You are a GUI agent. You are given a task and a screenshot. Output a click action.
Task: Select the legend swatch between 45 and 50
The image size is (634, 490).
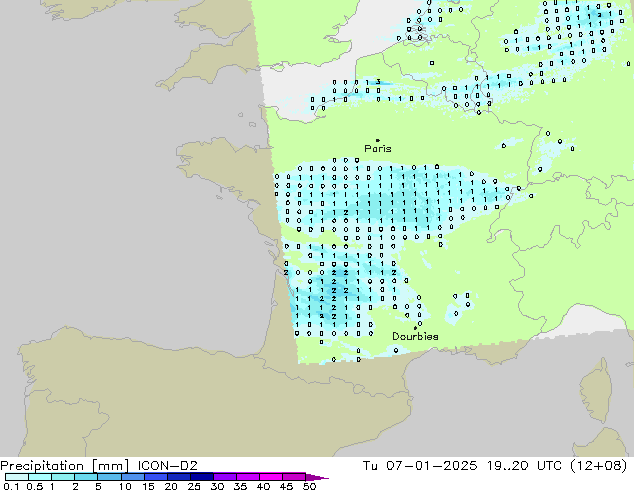click(x=294, y=477)
